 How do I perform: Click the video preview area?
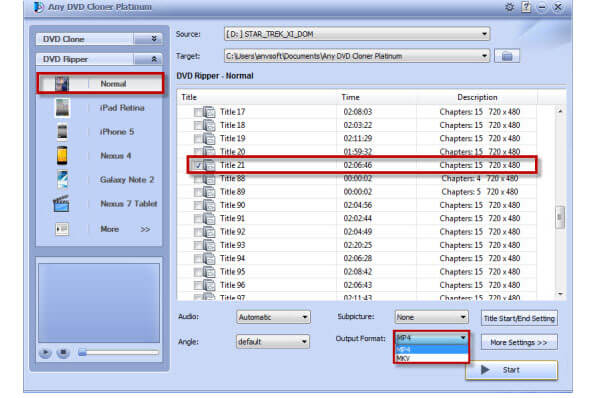point(99,303)
